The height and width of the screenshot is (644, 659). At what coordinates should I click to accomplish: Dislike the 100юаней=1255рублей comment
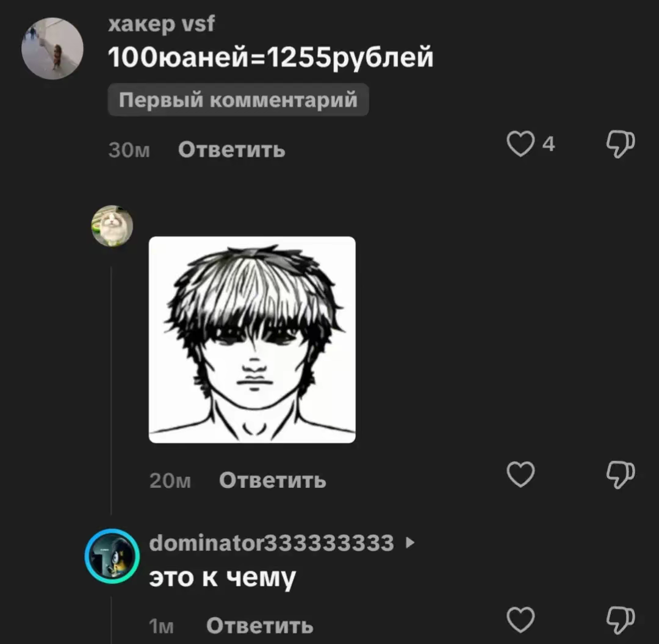tap(621, 144)
